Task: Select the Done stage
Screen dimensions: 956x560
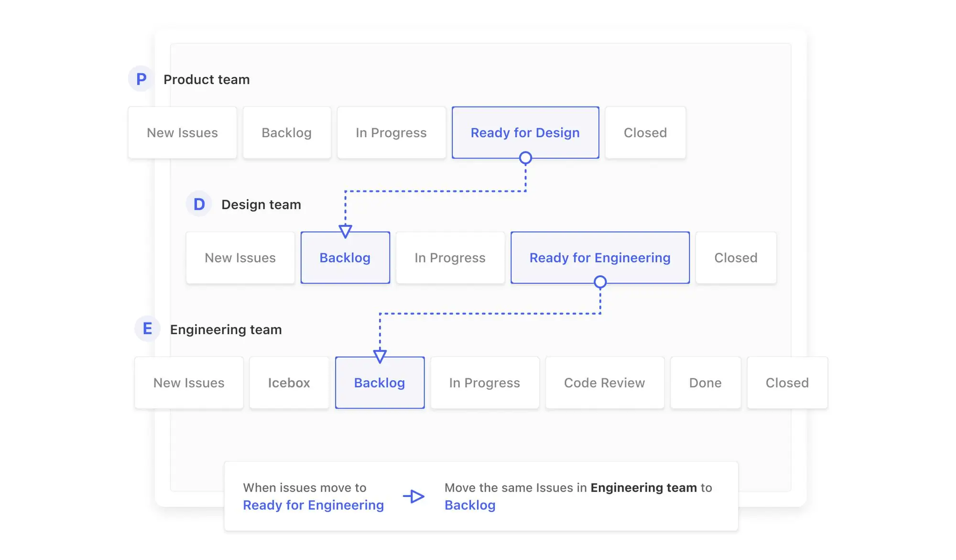Action: click(x=706, y=383)
